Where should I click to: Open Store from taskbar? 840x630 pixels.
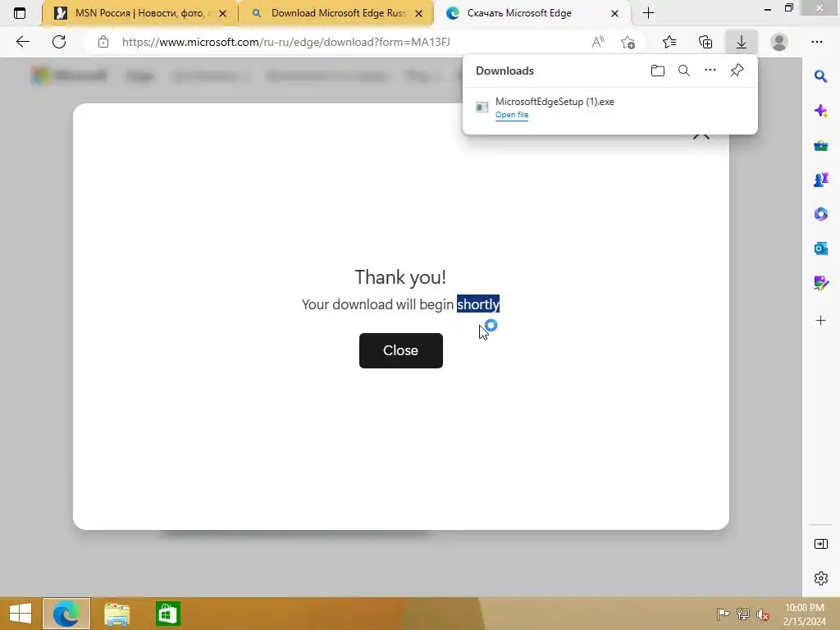point(167,614)
